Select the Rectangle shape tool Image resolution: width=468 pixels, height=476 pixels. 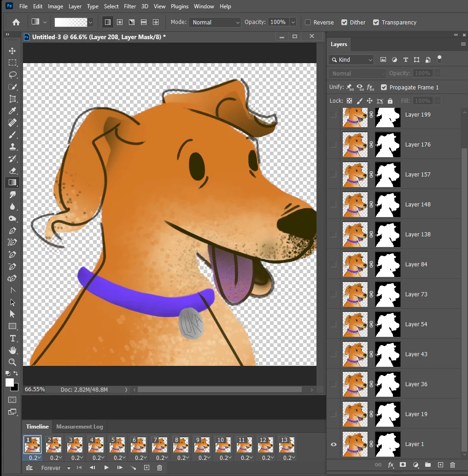point(12,326)
